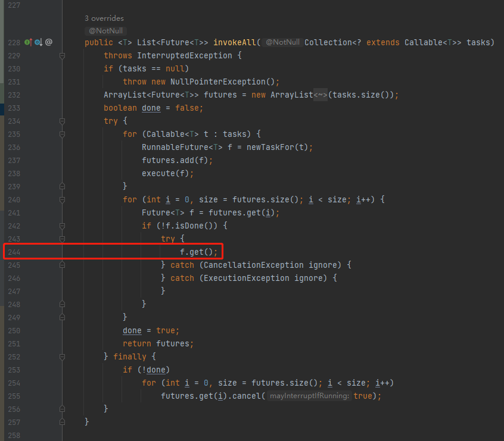Screen dimensions: 504x441
Task: Click line number 251 in the gutter
Action: point(14,343)
